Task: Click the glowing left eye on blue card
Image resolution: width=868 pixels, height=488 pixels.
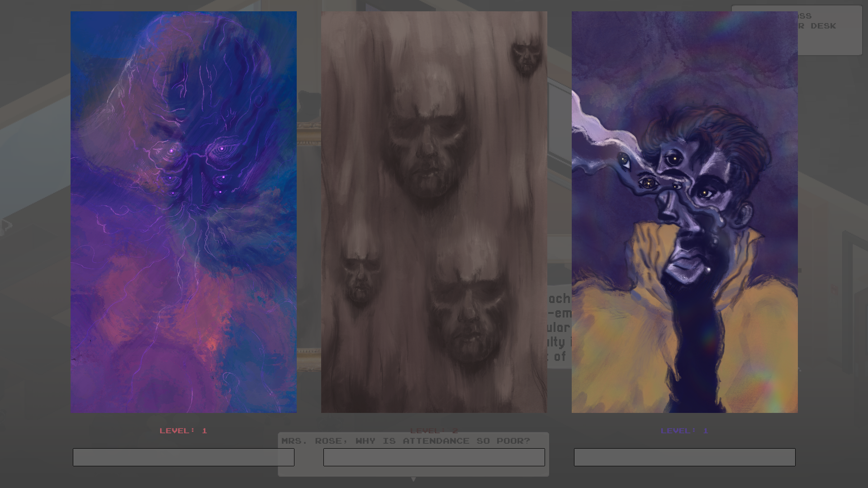Action: point(171,151)
